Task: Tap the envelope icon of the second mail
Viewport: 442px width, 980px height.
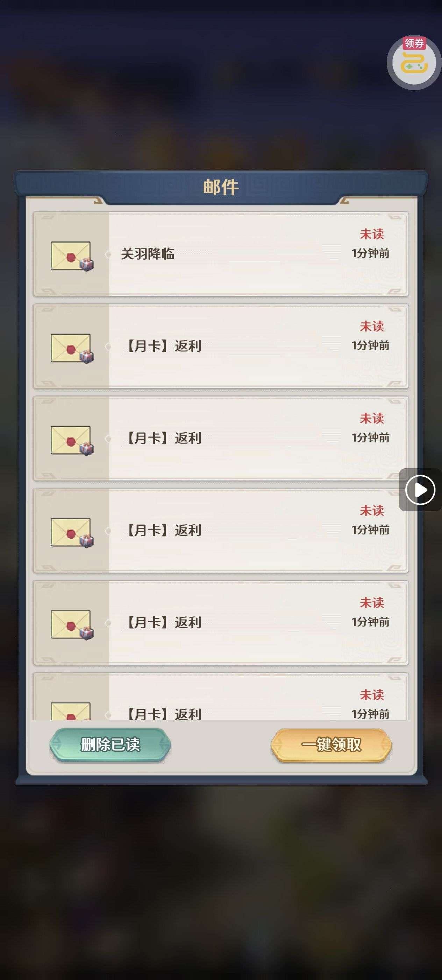Action: (72, 348)
